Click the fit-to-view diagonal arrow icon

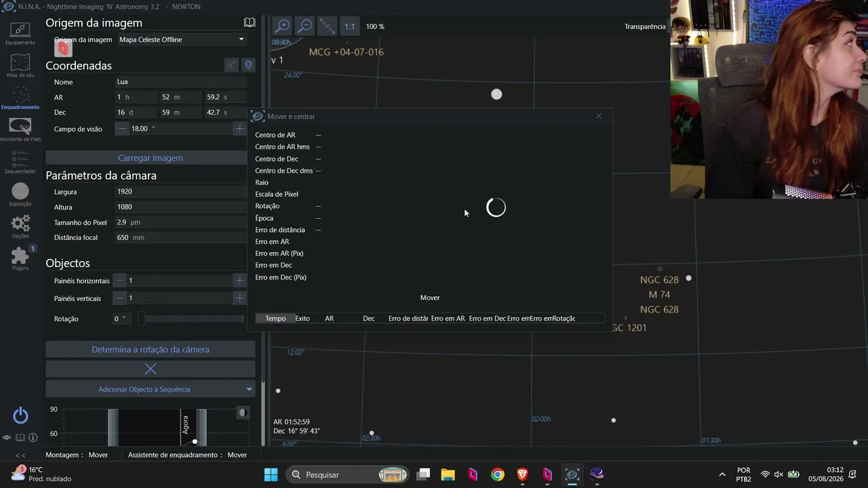[328, 26]
